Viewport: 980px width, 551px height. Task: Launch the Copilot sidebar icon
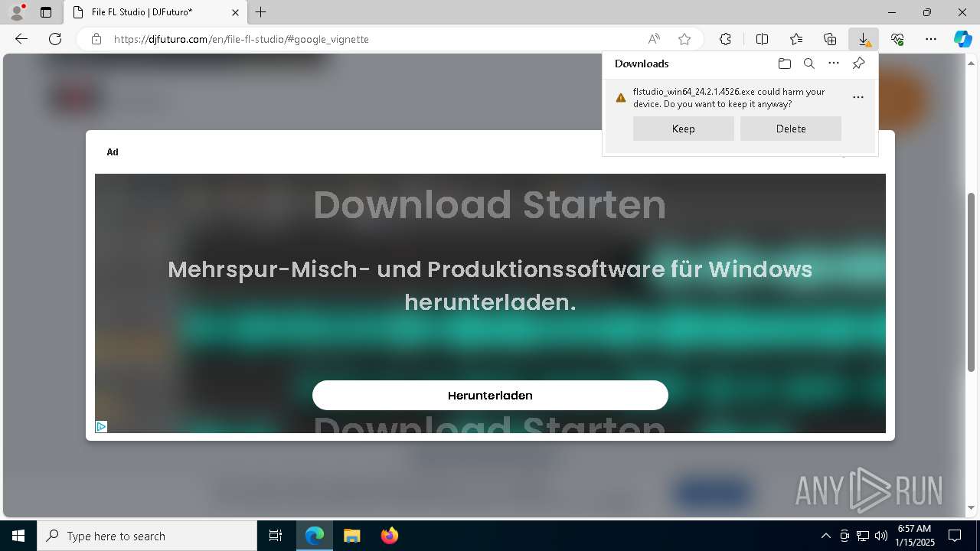pyautogui.click(x=963, y=39)
